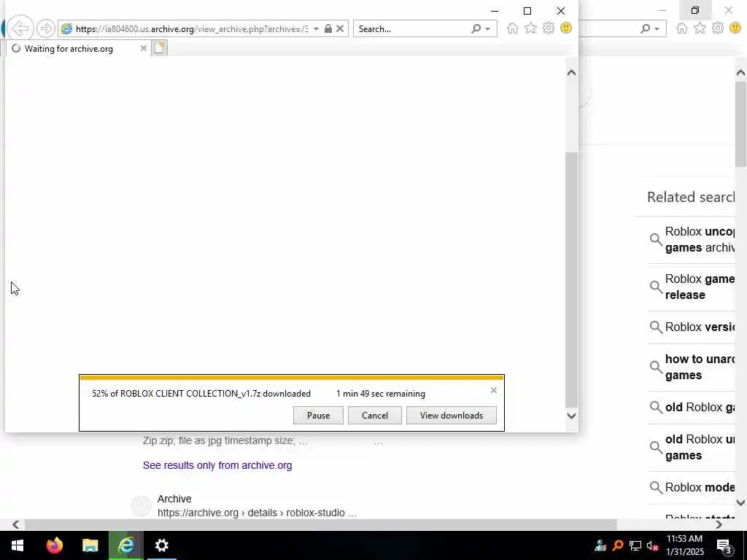Click the security lock icon in address bar

(328, 28)
